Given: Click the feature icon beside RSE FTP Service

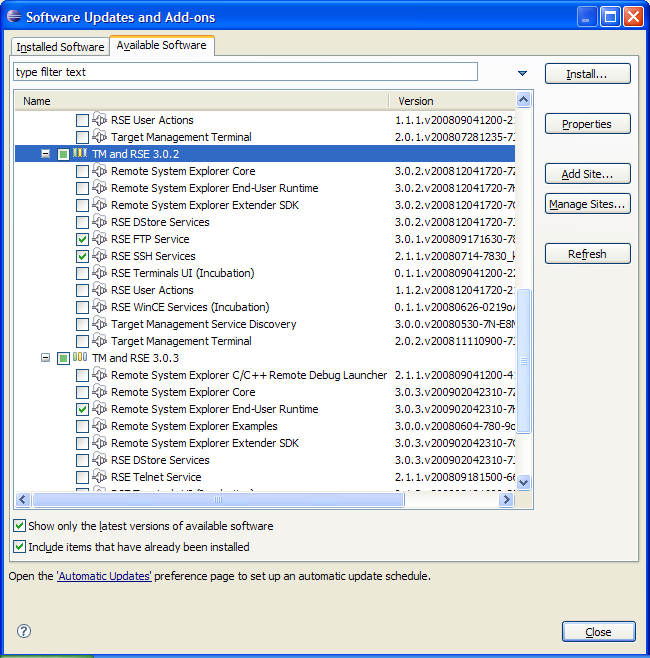Looking at the screenshot, I should pyautogui.click(x=99, y=239).
